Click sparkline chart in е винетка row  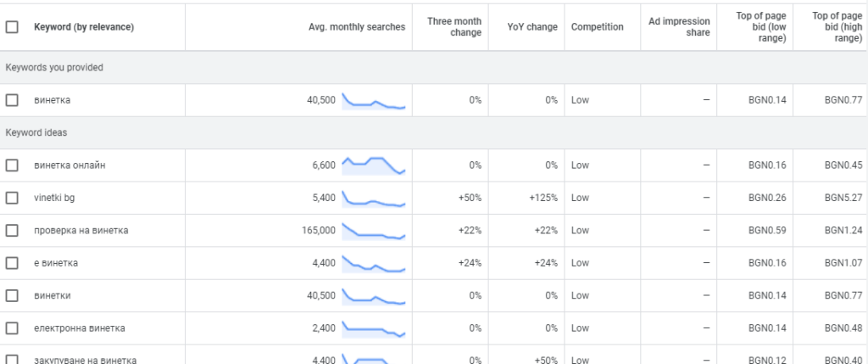374,263
